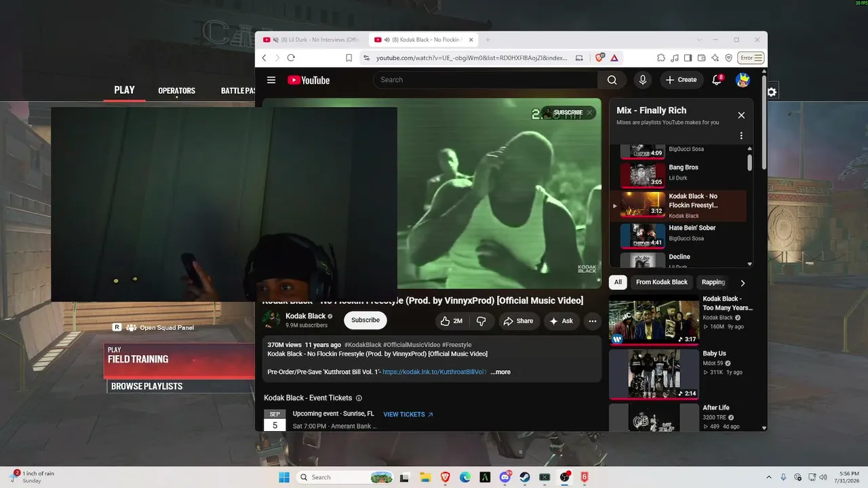Select the OPERATORS tab in the game
The width and height of the screenshot is (868, 488).
tap(177, 91)
